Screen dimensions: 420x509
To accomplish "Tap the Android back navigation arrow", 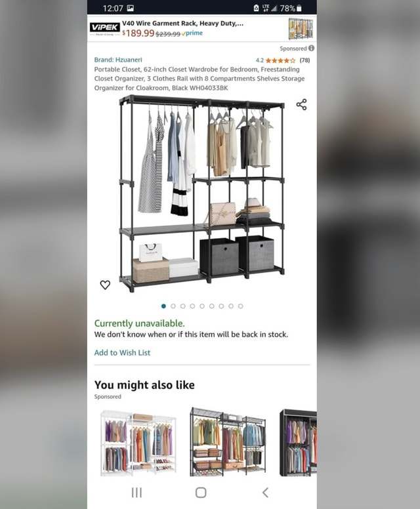I will pyautogui.click(x=265, y=493).
